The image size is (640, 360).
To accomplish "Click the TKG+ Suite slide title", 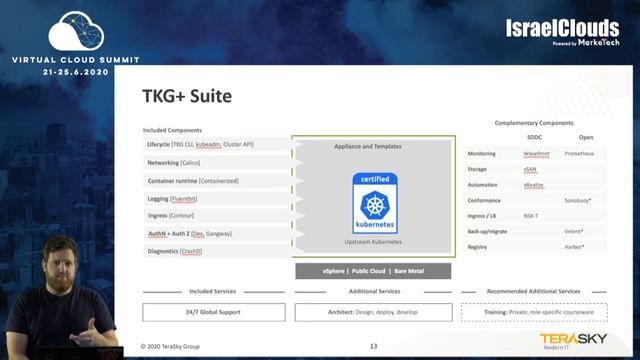I will 187,96.
